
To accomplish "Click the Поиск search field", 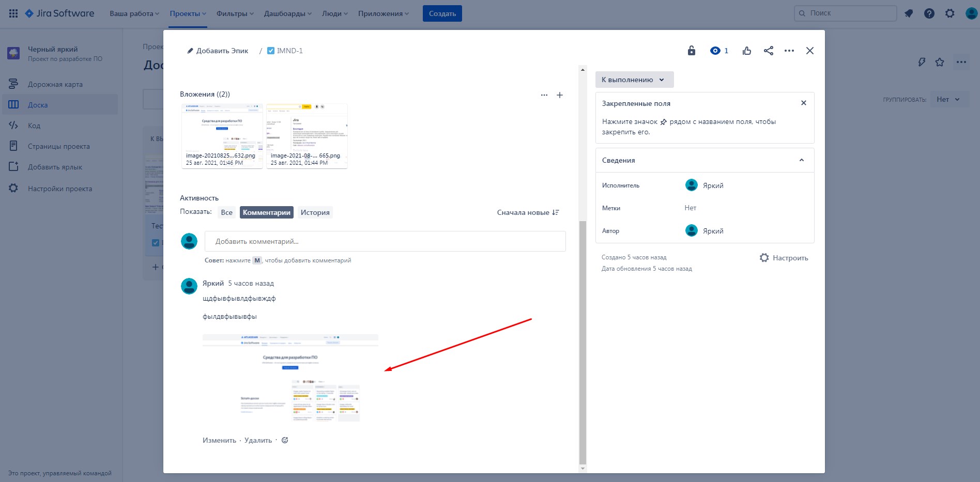I will click(x=845, y=13).
